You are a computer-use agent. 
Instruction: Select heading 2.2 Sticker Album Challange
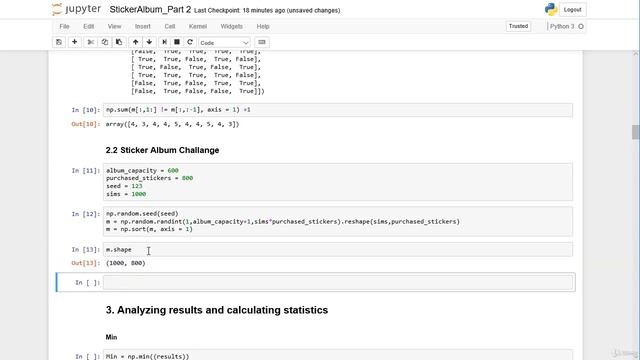[162, 150]
